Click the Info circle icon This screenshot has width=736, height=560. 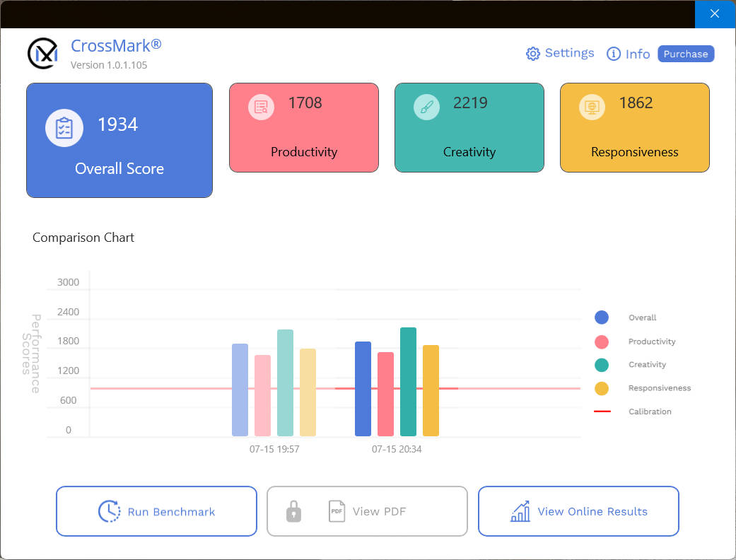(x=614, y=54)
